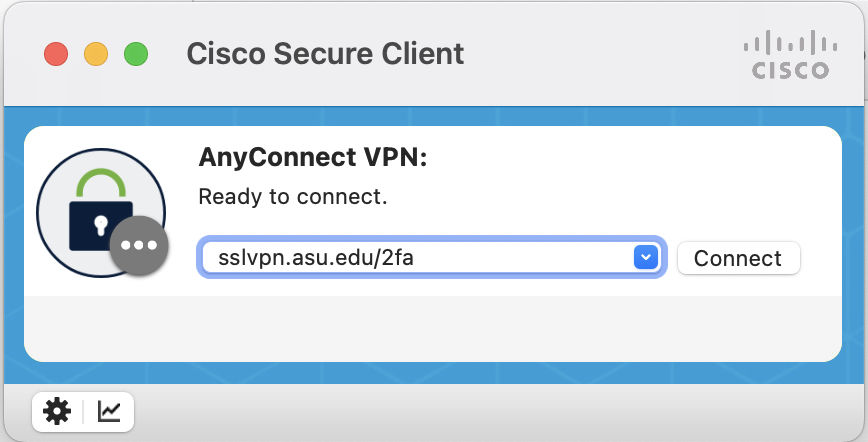Click the "Ready to connect." status text
Screen dimensions: 868x442
(293, 196)
